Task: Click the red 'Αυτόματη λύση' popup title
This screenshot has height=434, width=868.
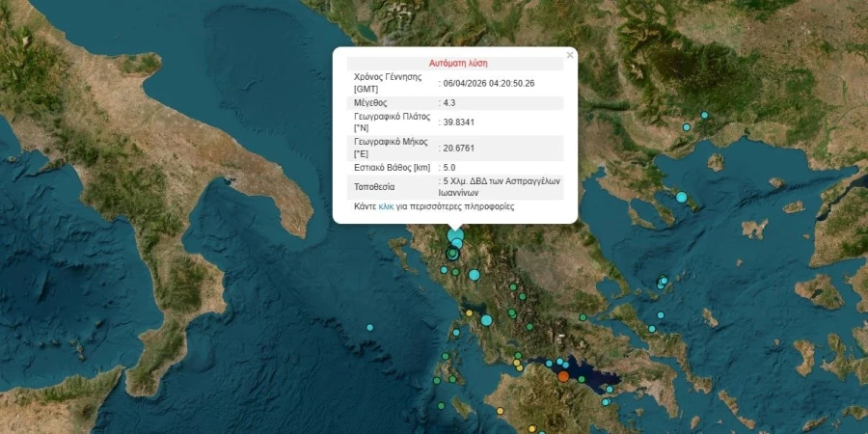Action: (x=455, y=63)
